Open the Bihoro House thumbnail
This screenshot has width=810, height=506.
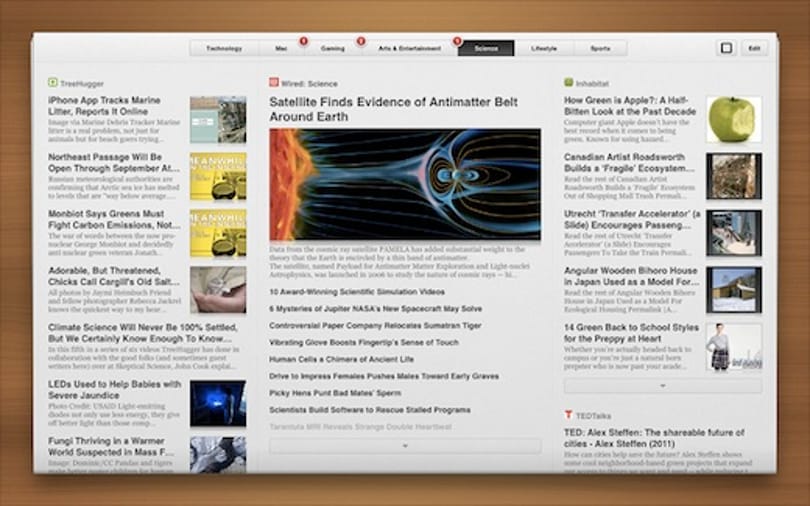click(x=734, y=290)
